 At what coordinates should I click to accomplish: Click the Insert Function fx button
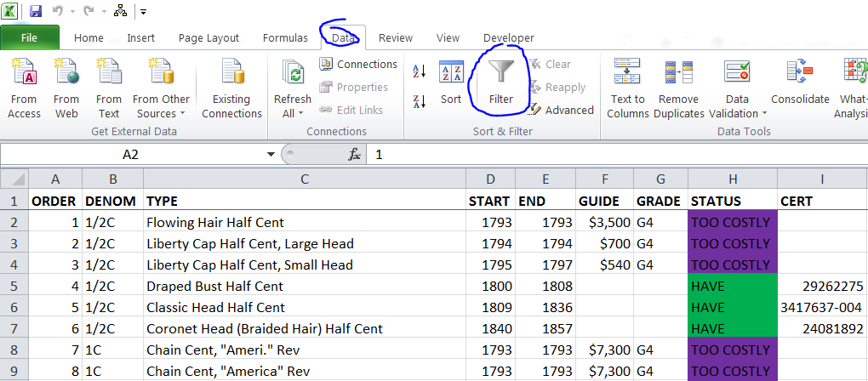coord(354,155)
